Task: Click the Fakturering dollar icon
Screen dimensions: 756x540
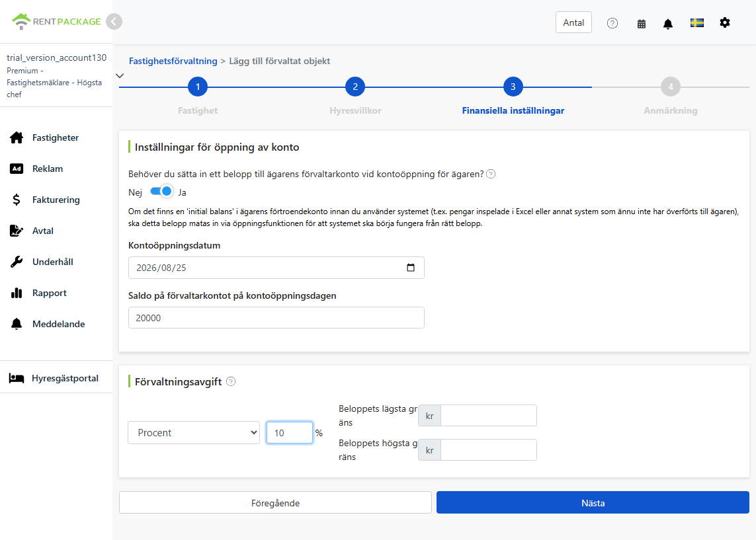Action: click(x=17, y=200)
